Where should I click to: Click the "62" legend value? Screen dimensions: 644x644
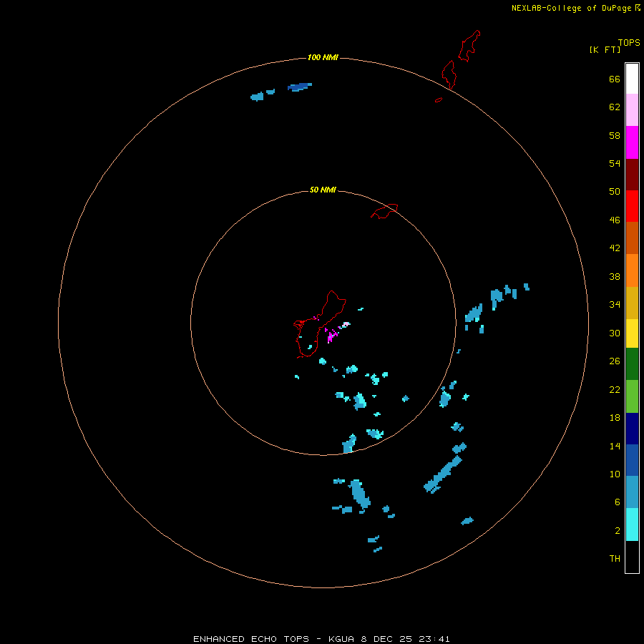(x=615, y=107)
